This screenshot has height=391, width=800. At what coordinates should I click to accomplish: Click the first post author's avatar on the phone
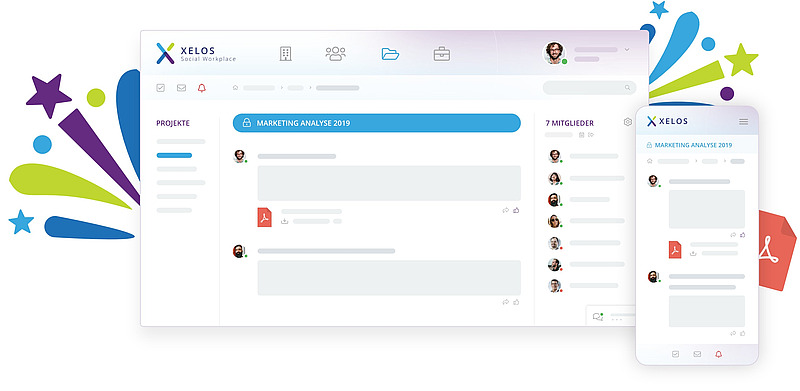[653, 181]
